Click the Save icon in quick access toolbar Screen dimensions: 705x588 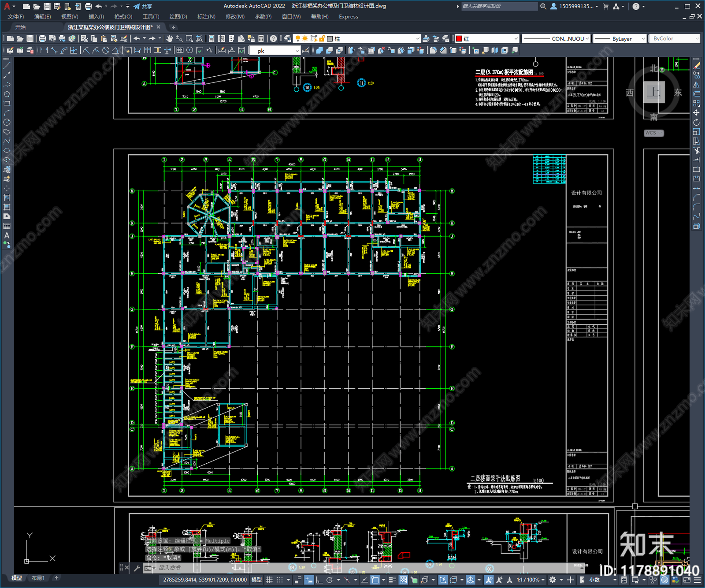pyautogui.click(x=47, y=6)
